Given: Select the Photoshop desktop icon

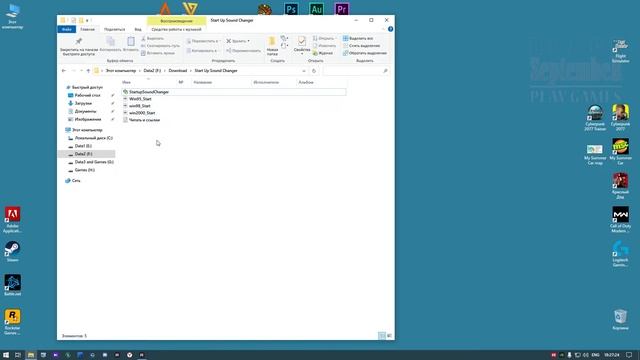Looking at the screenshot, I should 291,9.
